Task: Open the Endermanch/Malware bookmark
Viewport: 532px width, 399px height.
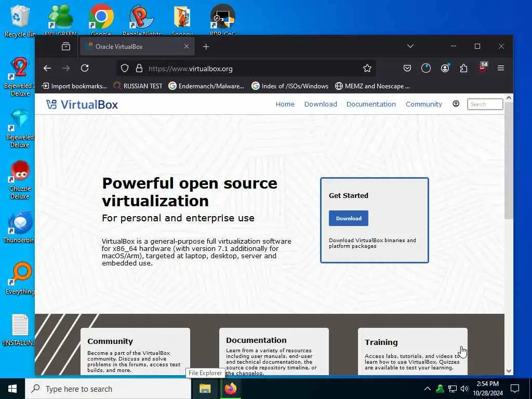Action: pyautogui.click(x=206, y=86)
